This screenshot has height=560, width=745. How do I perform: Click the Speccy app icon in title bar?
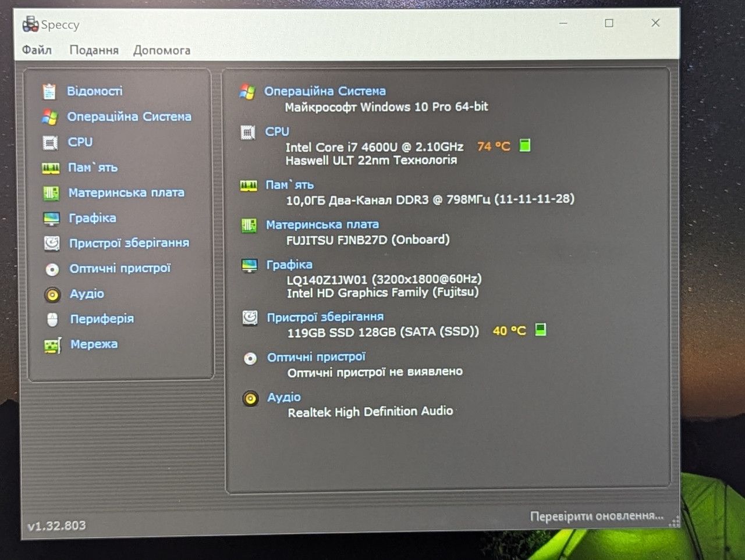[30, 24]
